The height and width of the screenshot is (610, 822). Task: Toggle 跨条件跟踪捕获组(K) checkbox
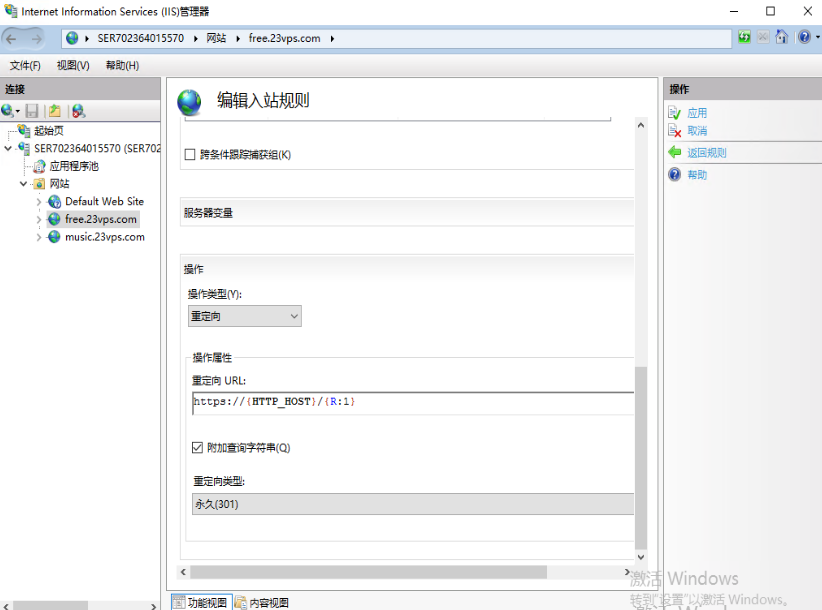[x=190, y=155]
